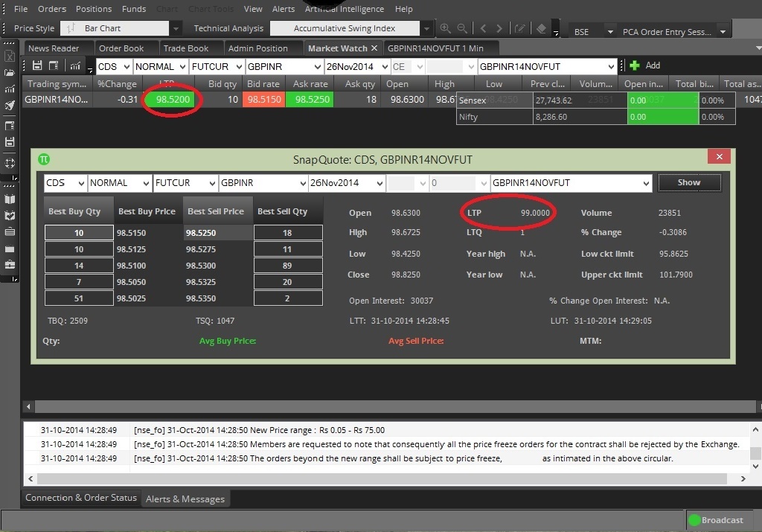Viewport: 762px width, 532px height.
Task: Click the zoom in magnifier icon
Action: coord(445,28)
